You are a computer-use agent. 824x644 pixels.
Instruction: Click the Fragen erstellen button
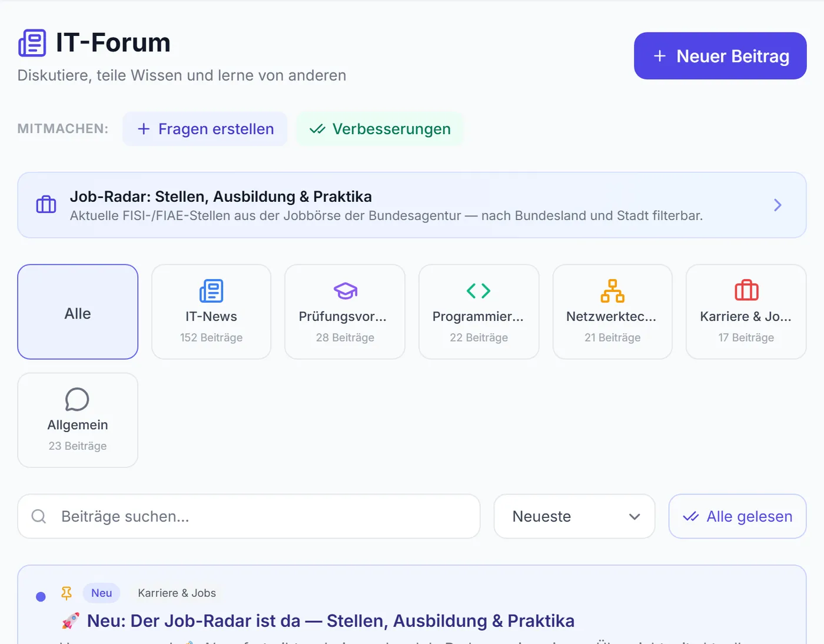[205, 129]
